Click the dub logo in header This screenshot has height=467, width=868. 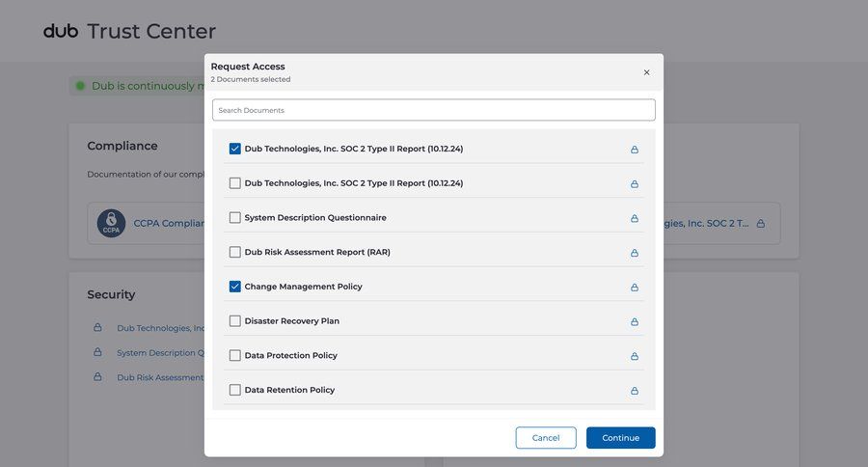click(x=62, y=31)
